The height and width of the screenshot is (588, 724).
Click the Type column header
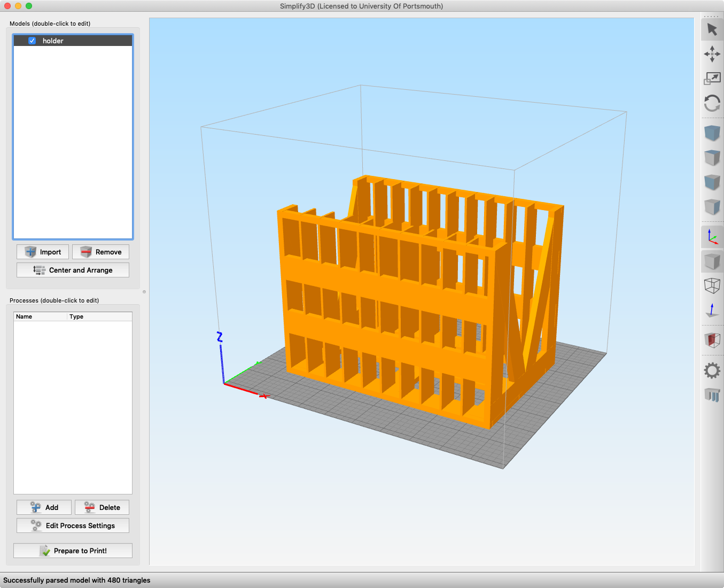coord(76,316)
